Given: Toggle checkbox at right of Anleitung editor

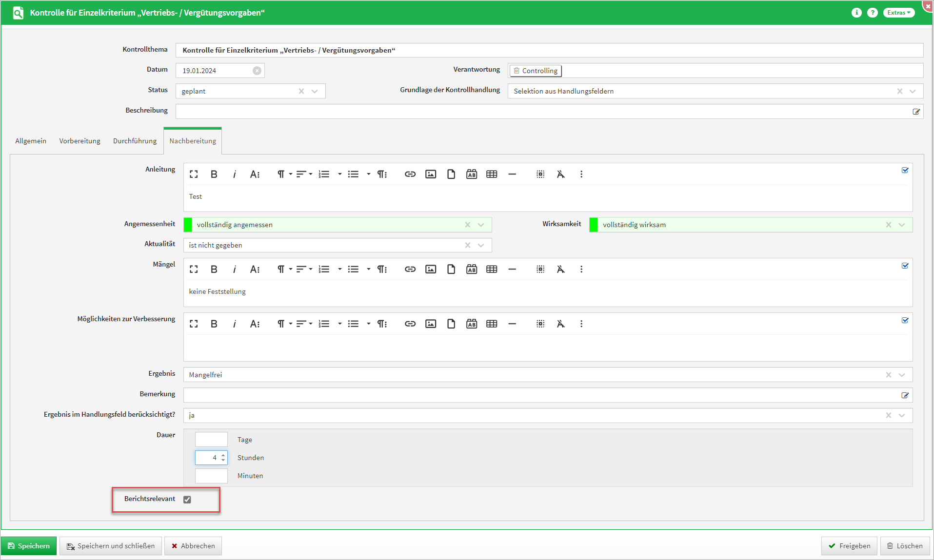Looking at the screenshot, I should [x=905, y=171].
